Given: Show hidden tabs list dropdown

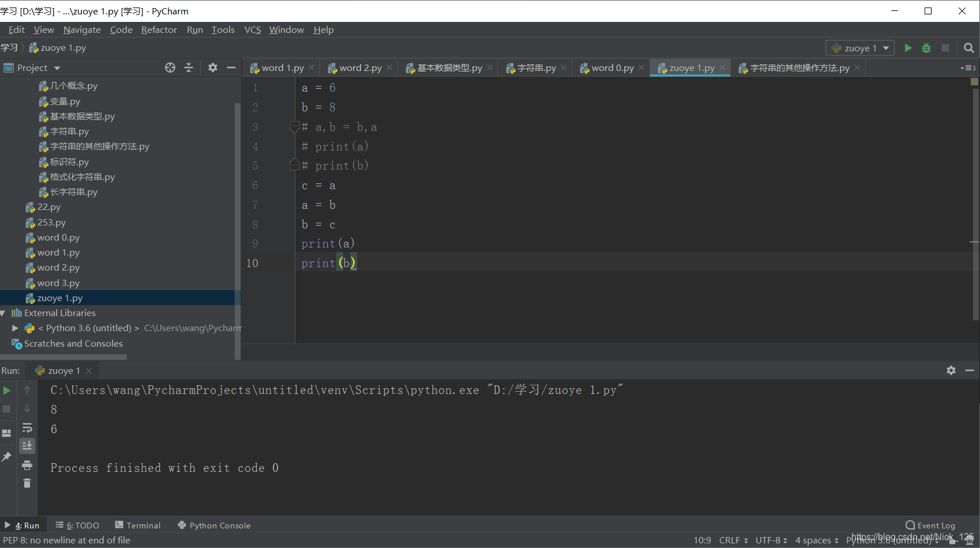Looking at the screenshot, I should tap(968, 68).
